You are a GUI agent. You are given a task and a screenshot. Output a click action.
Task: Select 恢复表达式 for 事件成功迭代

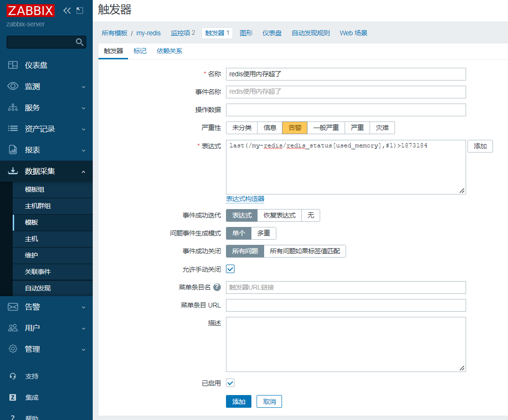[279, 216]
